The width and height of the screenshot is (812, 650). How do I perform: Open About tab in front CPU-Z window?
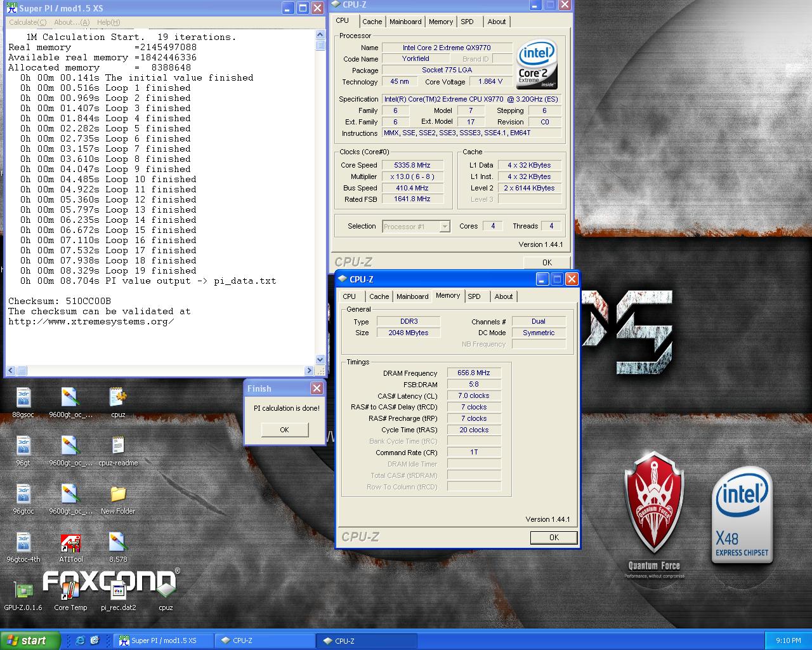click(x=504, y=296)
